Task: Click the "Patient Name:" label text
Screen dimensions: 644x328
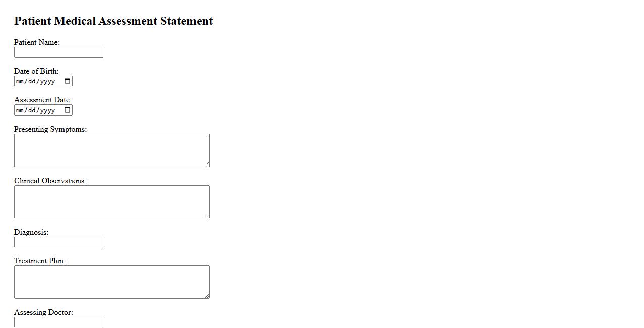Action: 37,42
